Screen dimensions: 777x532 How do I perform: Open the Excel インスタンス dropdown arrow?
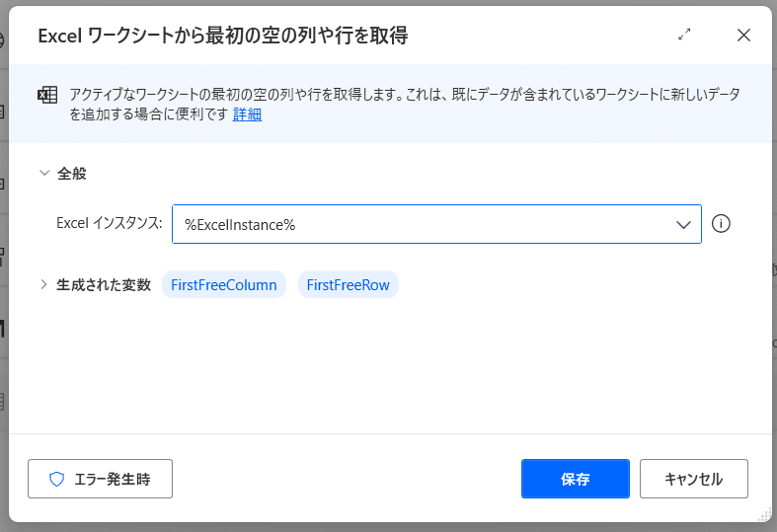(683, 224)
